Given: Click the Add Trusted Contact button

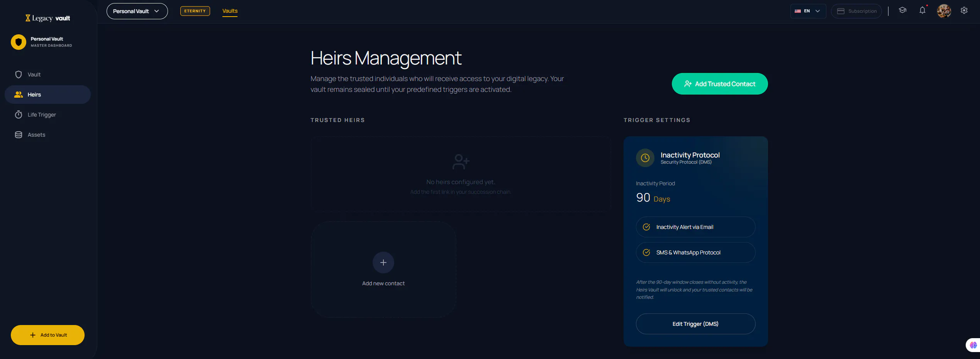Looking at the screenshot, I should [720, 84].
